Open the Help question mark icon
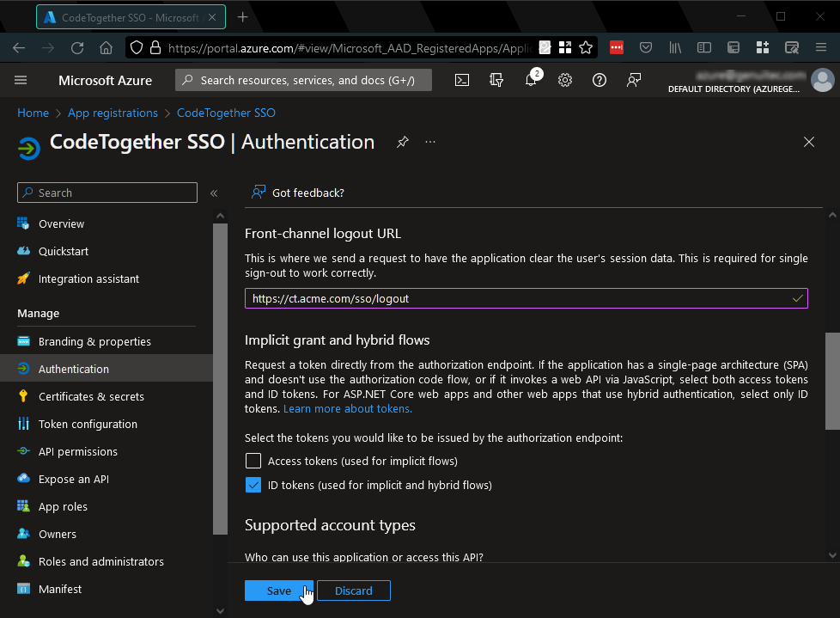Screen dimensions: 840x618 pyautogui.click(x=599, y=79)
